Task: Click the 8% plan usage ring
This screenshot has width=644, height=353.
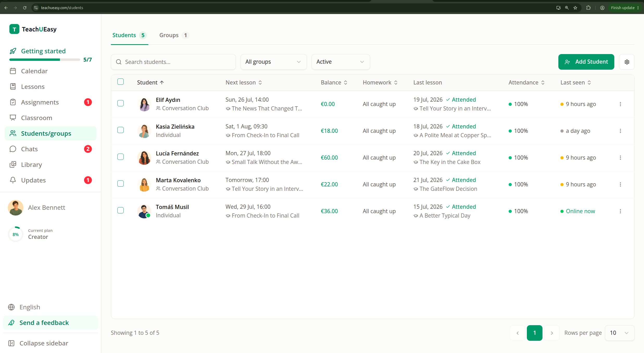Action: point(16,234)
